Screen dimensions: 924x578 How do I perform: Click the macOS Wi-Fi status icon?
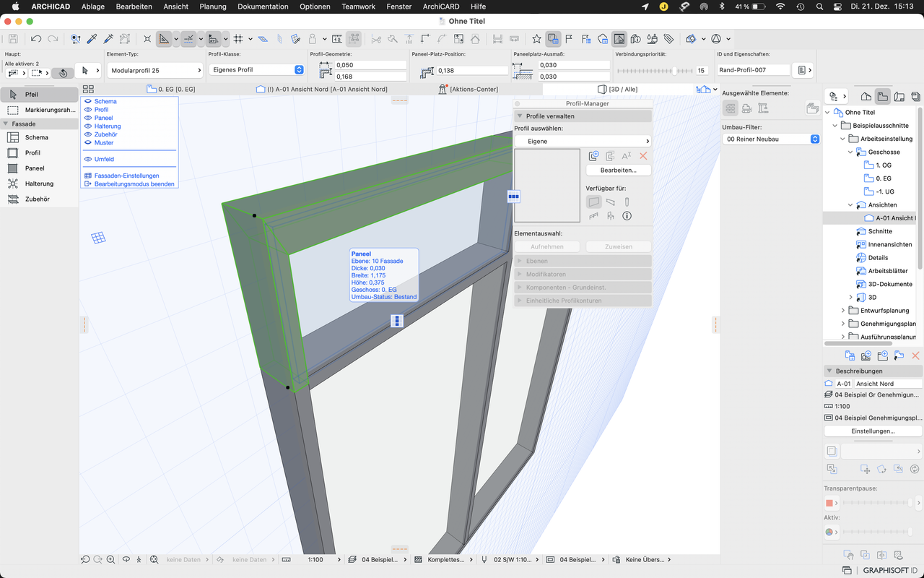tap(780, 7)
